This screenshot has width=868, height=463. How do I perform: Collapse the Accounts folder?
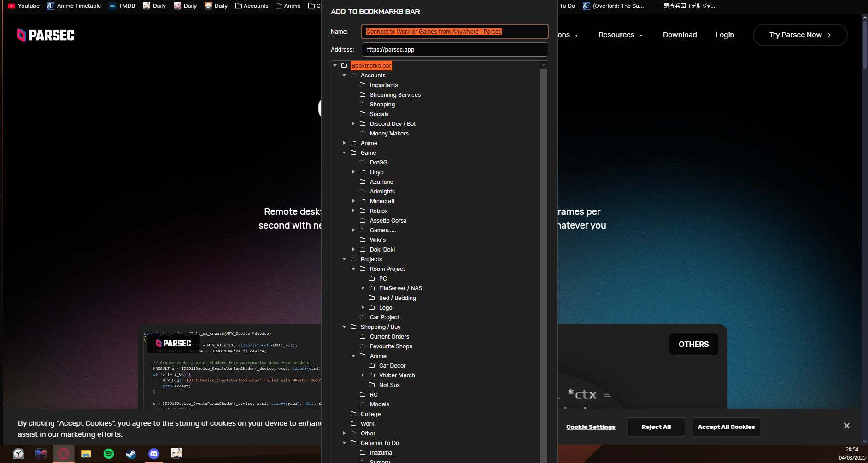(x=344, y=76)
